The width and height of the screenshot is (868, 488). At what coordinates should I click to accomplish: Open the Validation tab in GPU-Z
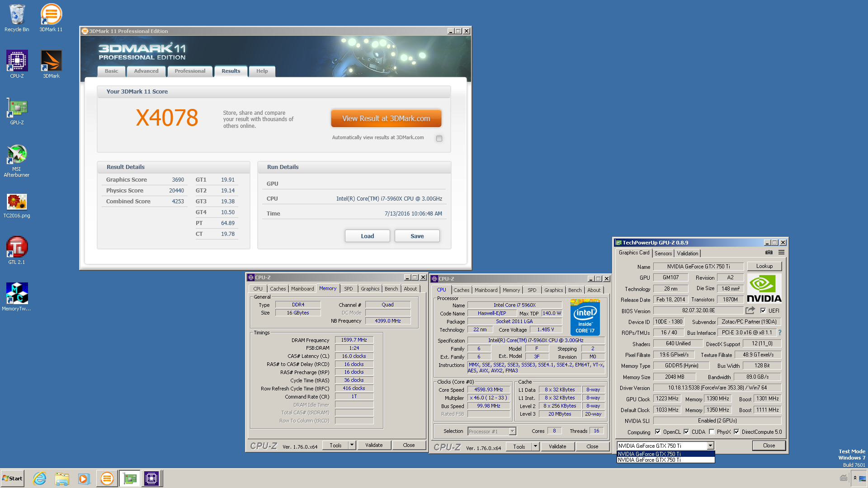[x=688, y=253]
